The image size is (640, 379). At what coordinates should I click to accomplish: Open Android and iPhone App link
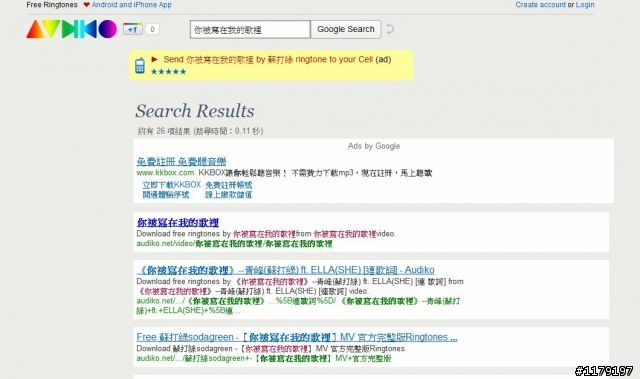131,5
